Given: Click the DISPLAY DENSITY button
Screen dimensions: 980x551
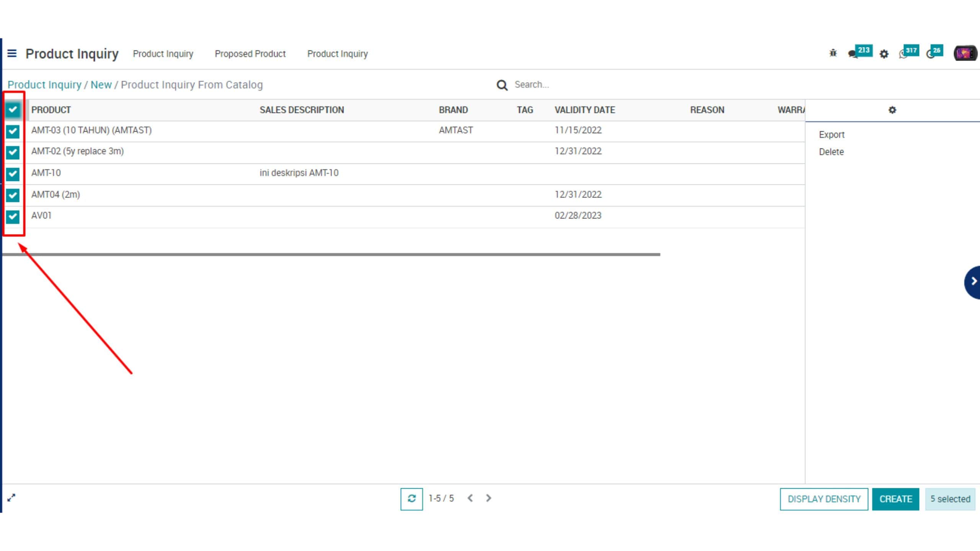Looking at the screenshot, I should (x=824, y=499).
